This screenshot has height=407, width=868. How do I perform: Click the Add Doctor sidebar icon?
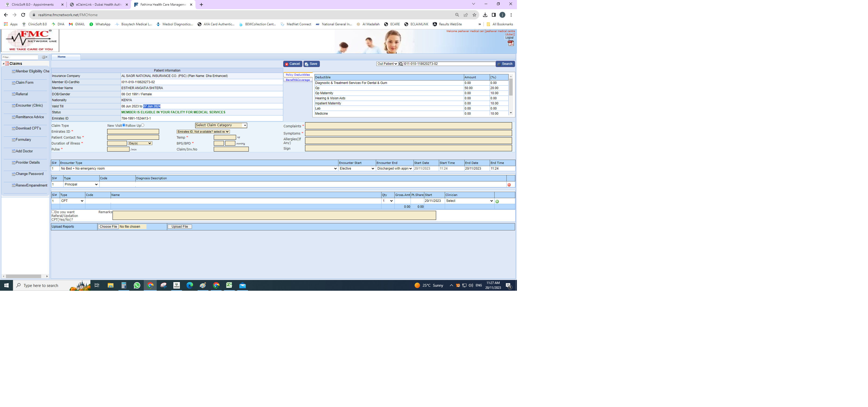(x=13, y=151)
